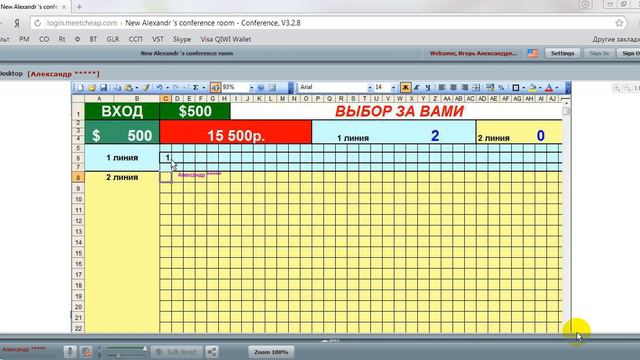Click the Talk Now button

pos(177,352)
